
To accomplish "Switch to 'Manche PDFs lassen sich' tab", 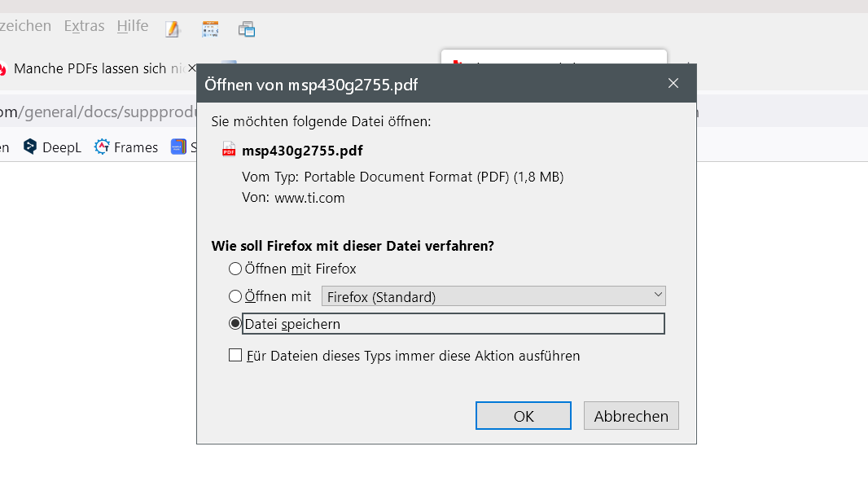I will 90,68.
